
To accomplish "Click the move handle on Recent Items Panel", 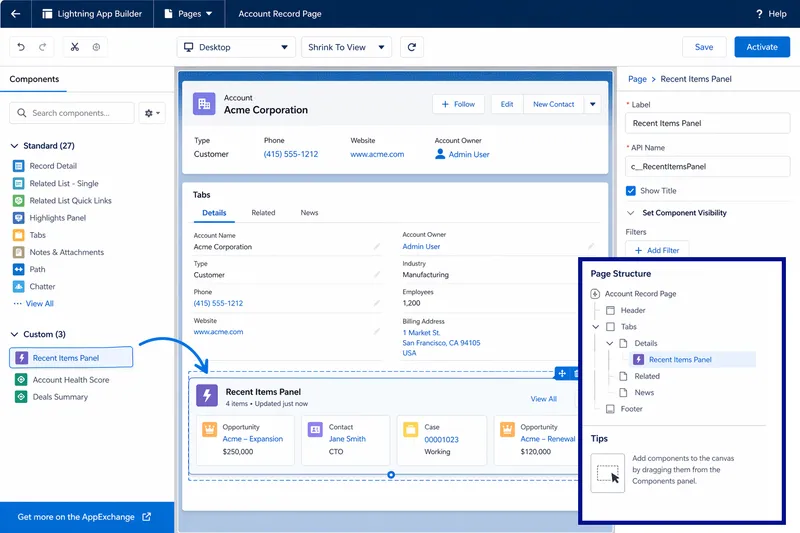I will click(562, 373).
